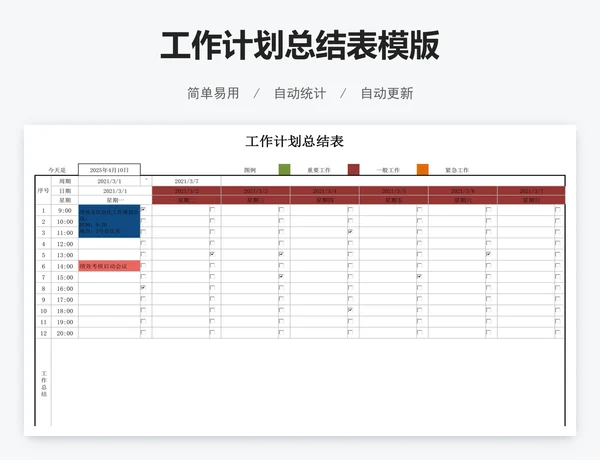Click the 周期 row label
The height and width of the screenshot is (460, 600).
(x=65, y=181)
